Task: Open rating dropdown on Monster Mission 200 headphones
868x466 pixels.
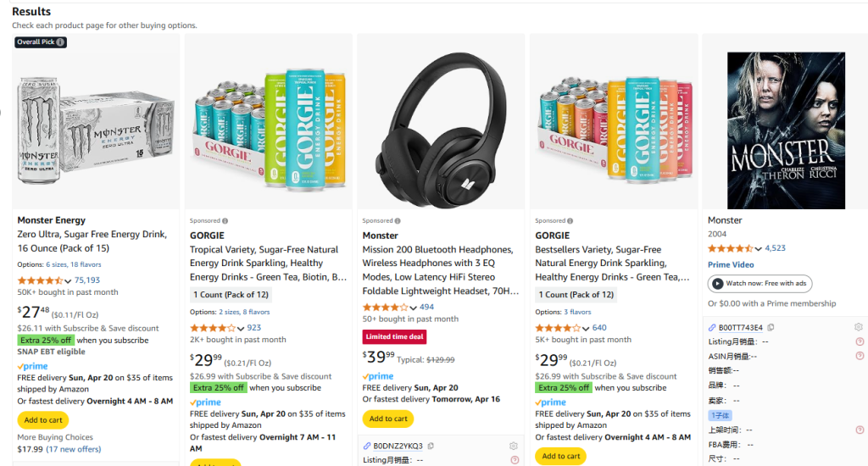Action: [x=414, y=308]
